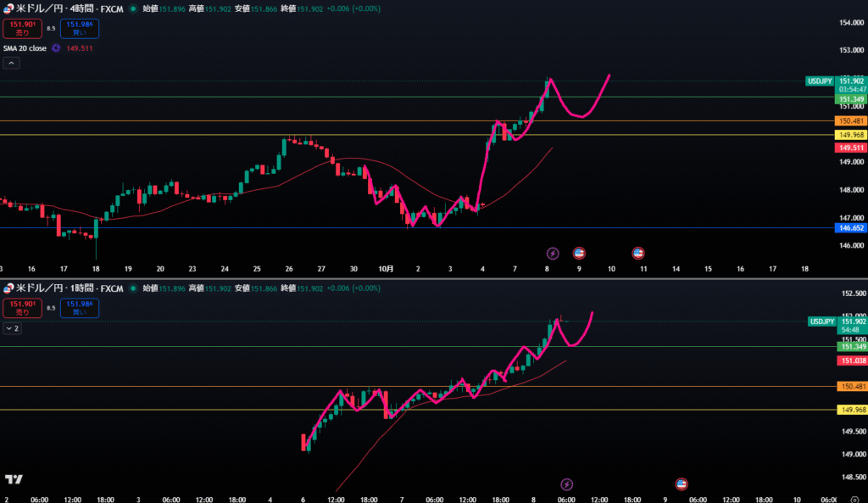Click the lightning event icon on 1-hour chart
Viewport: 868px width, 503px height.
pos(567,484)
